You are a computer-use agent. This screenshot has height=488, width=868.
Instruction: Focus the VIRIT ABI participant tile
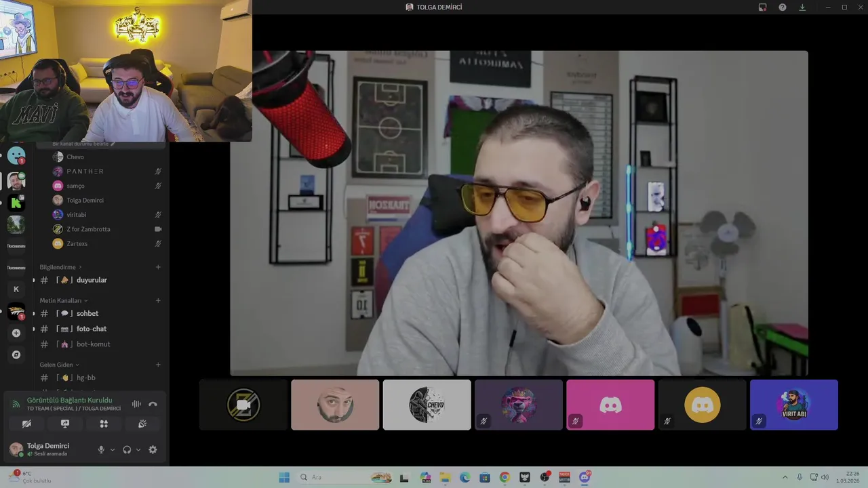tap(794, 405)
